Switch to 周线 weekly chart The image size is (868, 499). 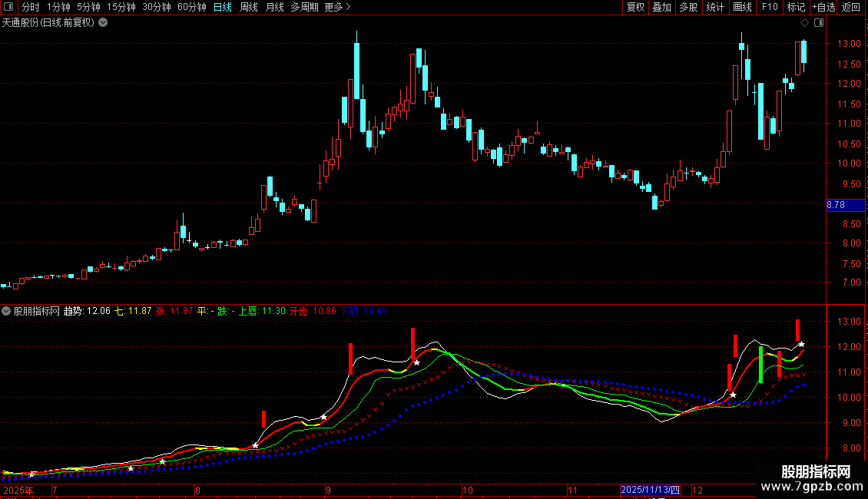pyautogui.click(x=249, y=7)
